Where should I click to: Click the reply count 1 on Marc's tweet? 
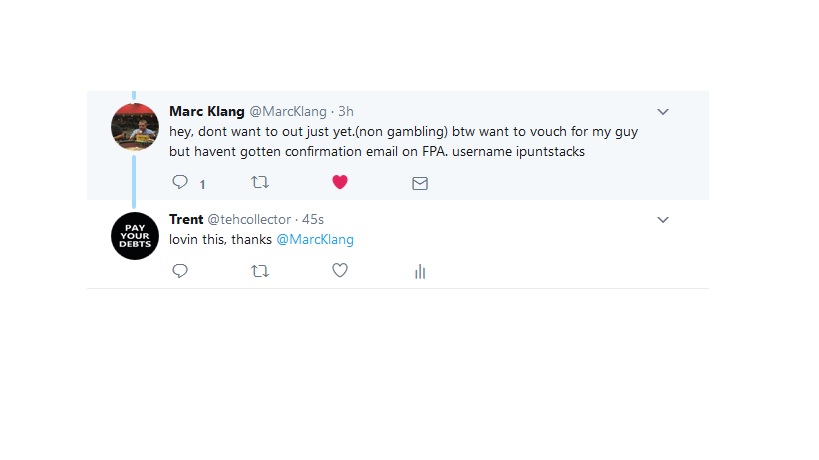202,184
